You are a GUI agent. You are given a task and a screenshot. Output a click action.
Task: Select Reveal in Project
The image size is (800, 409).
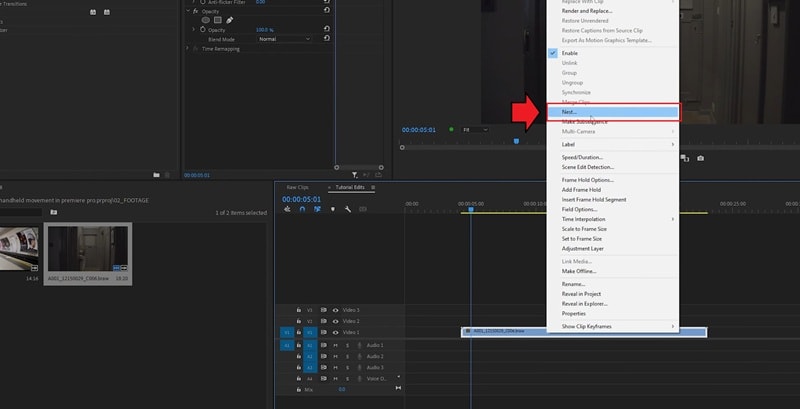point(612,294)
